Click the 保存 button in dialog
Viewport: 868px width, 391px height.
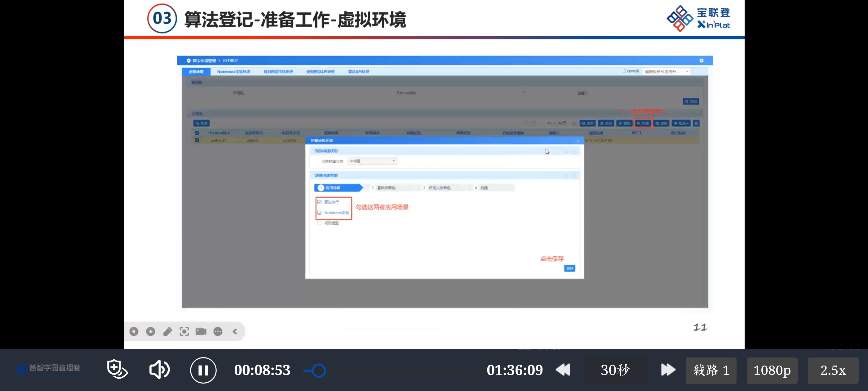pyautogui.click(x=569, y=268)
